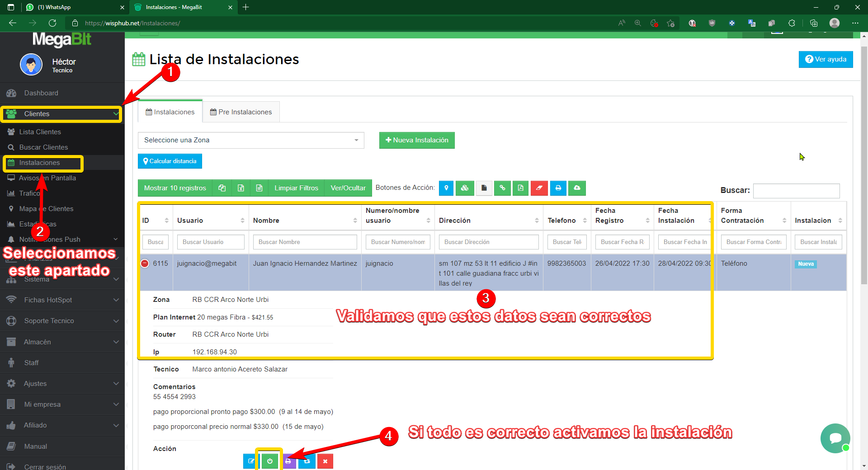Click the Ver ayuda button
868x470 pixels.
tap(826, 59)
